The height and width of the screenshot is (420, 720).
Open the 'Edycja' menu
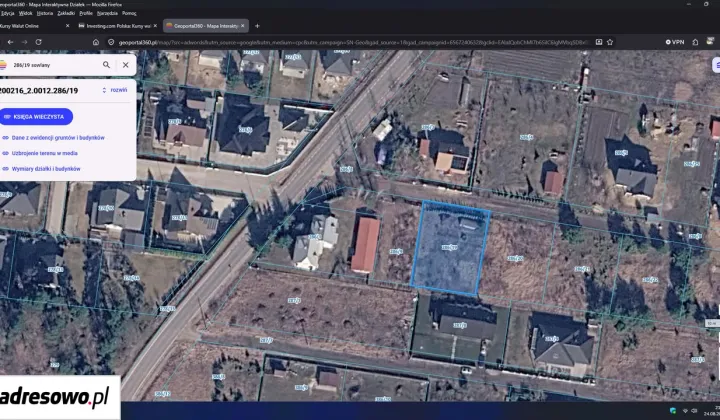pos(7,13)
